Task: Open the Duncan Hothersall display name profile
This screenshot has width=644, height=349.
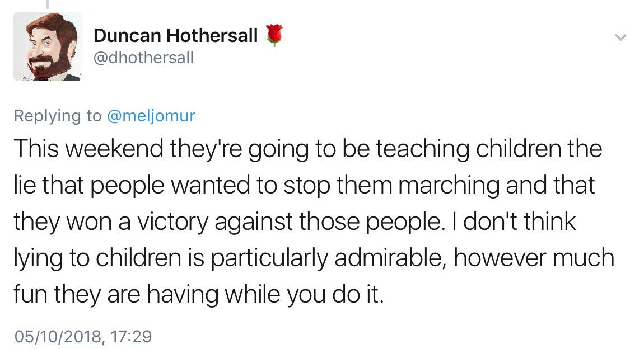Action: [x=176, y=36]
